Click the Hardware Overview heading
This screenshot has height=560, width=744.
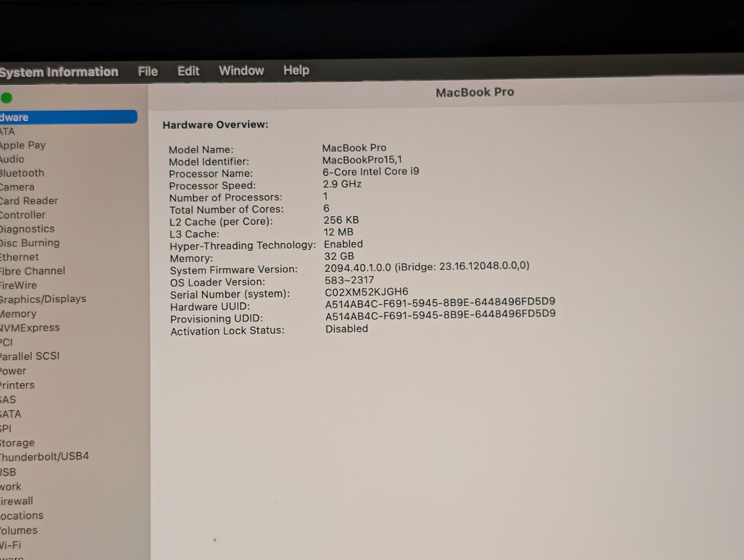(215, 124)
